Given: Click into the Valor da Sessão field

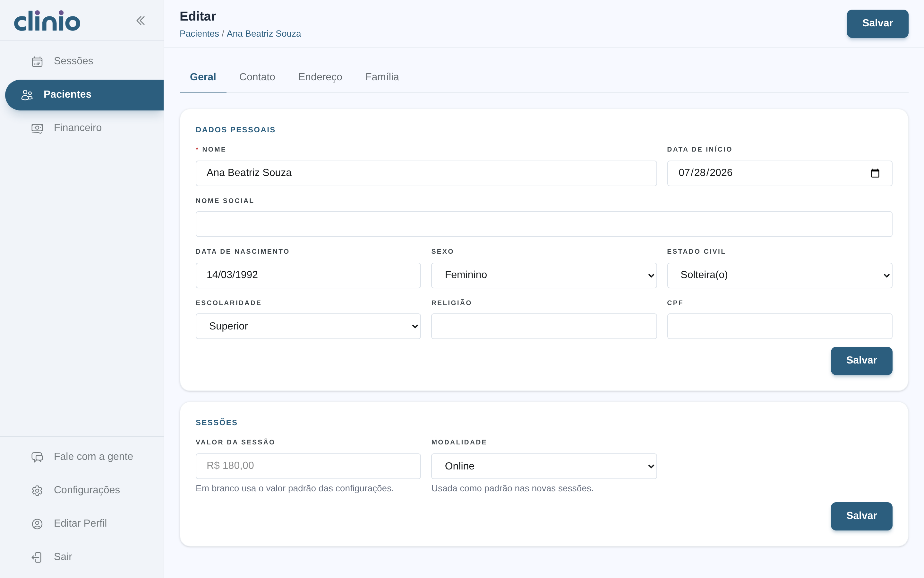Looking at the screenshot, I should click(308, 466).
